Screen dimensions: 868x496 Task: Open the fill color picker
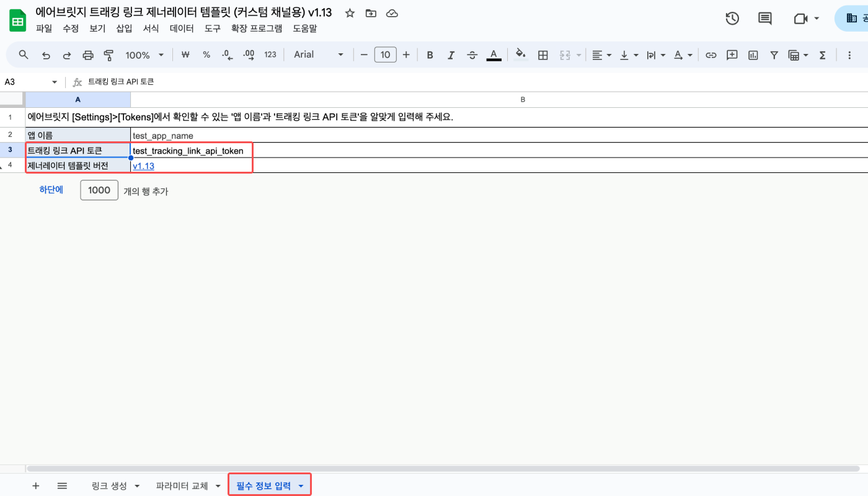[521, 55]
